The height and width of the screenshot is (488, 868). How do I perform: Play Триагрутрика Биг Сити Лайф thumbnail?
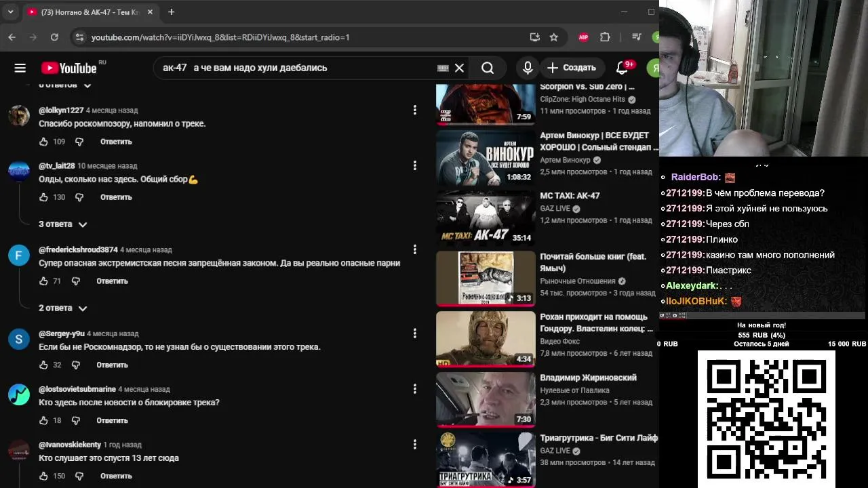[x=486, y=460]
